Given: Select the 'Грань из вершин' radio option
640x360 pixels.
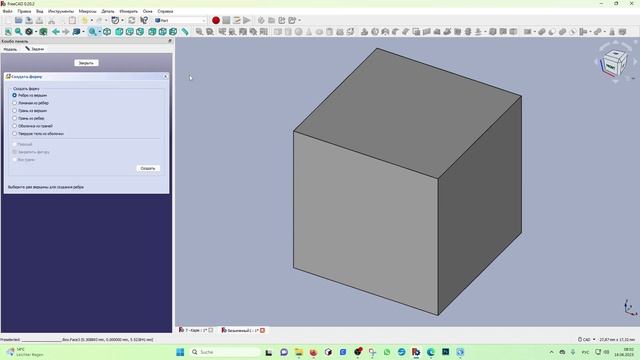Looking at the screenshot, I should click(x=14, y=111).
